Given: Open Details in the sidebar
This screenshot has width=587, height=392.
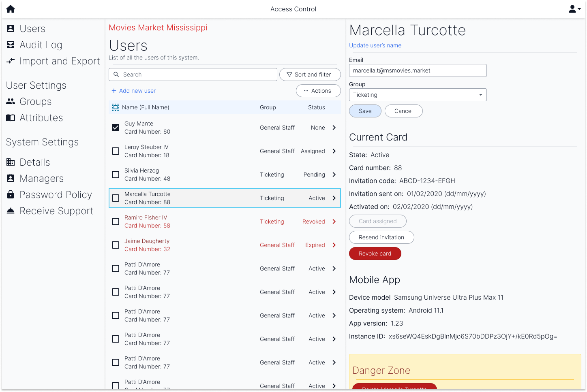Looking at the screenshot, I should pyautogui.click(x=34, y=162).
